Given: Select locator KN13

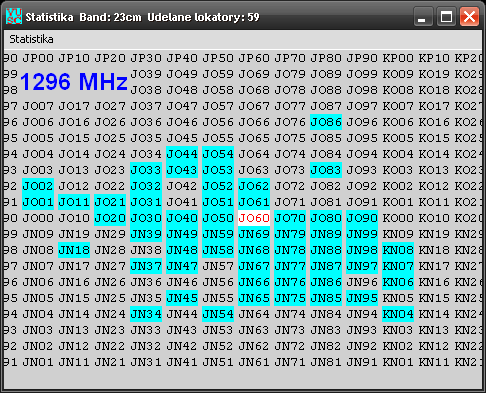Looking at the screenshot, I should pyautogui.click(x=434, y=330).
